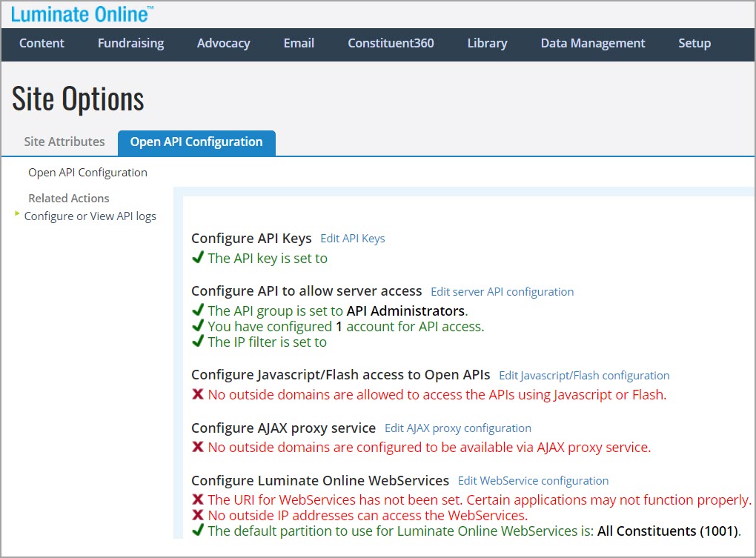
Task: Click the 'Related Actions' sidebar heading
Action: click(68, 198)
